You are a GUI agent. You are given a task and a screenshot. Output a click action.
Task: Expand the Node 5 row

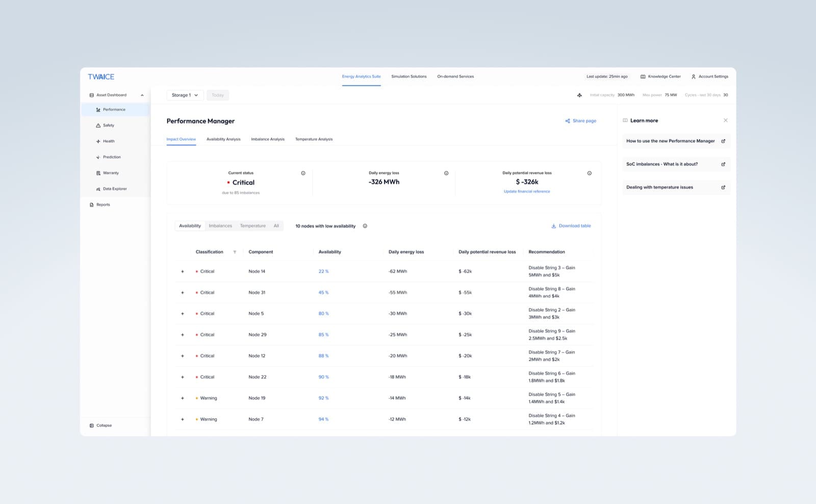click(x=183, y=314)
